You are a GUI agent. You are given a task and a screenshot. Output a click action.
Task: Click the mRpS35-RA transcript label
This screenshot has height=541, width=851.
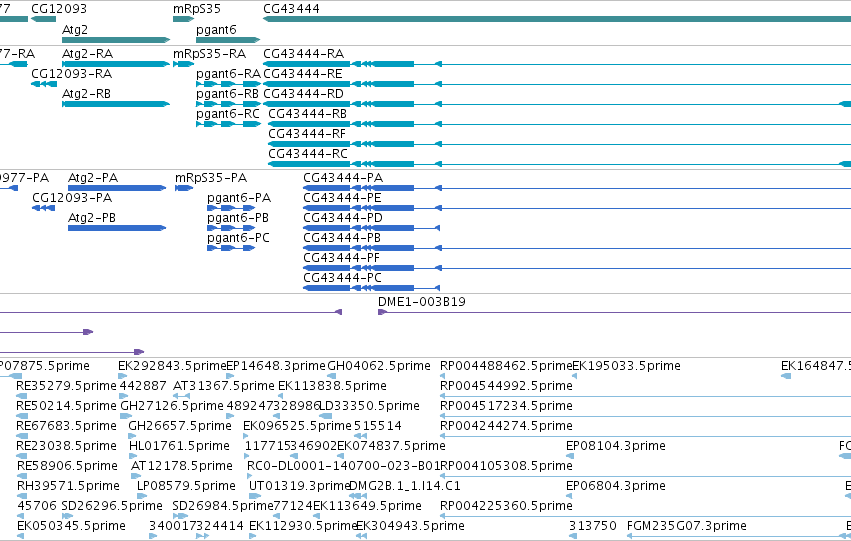point(209,54)
